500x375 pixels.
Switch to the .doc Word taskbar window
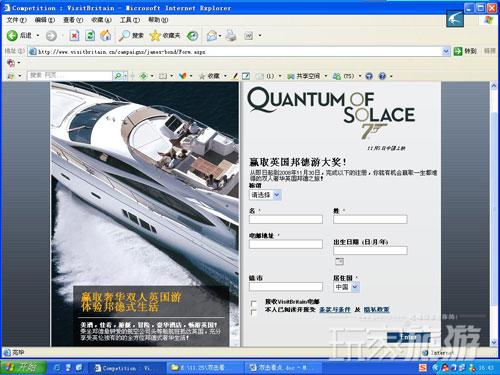tap(283, 368)
